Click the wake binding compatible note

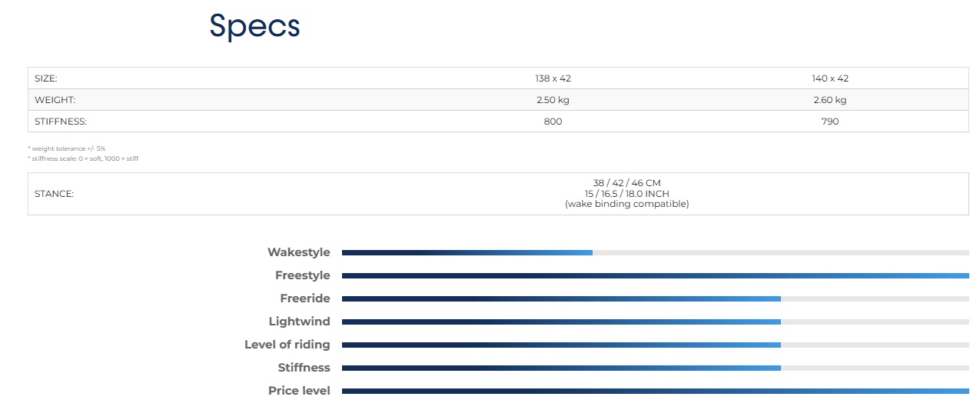tap(626, 204)
